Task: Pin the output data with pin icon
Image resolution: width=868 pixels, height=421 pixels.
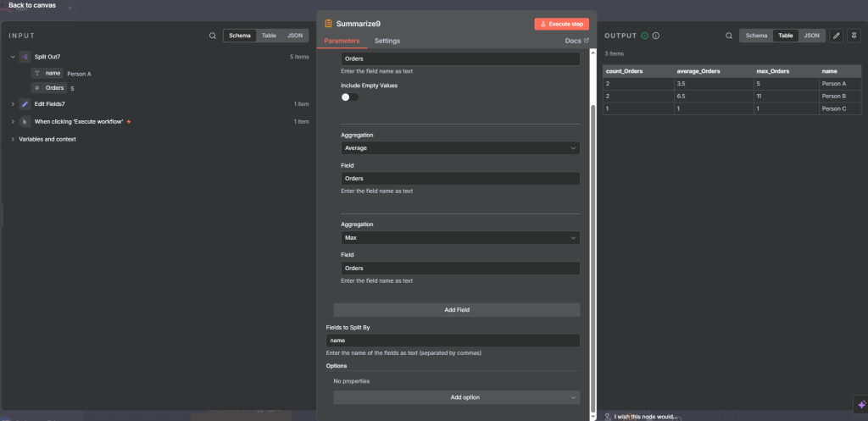Action: 854,36
